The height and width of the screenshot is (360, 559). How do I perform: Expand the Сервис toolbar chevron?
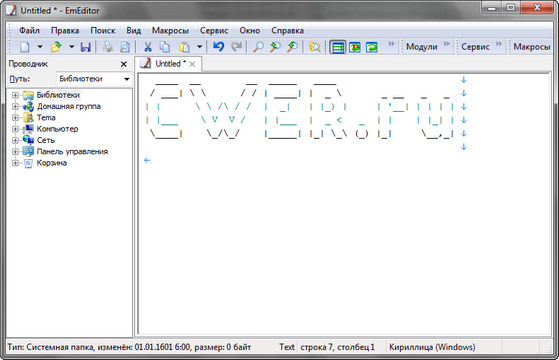tap(498, 44)
